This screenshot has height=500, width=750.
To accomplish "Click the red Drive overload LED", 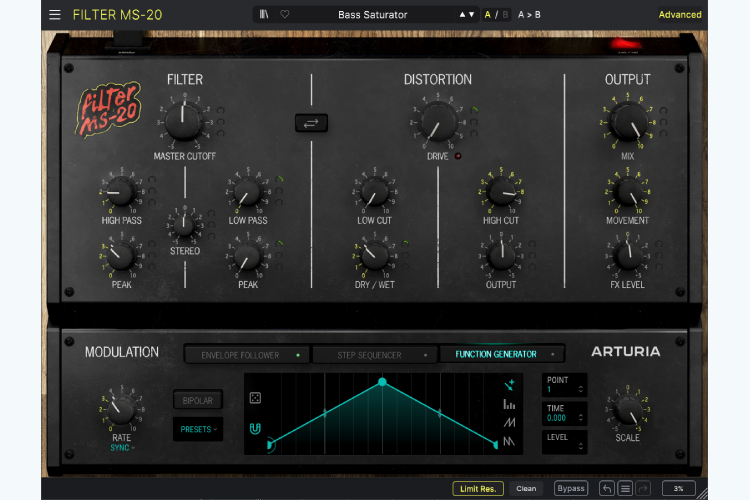I will click(458, 156).
